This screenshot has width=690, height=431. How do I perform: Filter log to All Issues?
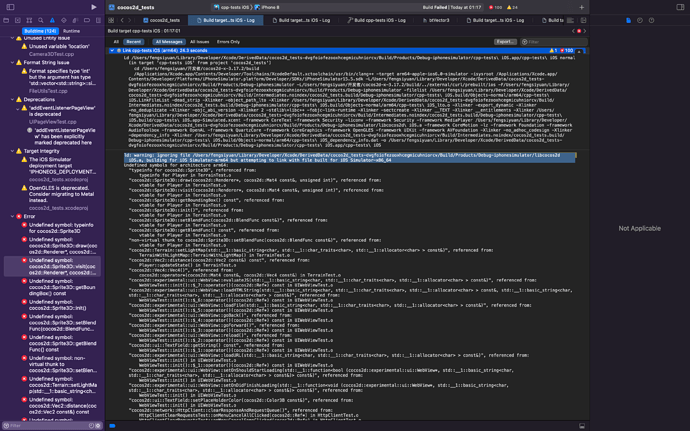click(199, 42)
